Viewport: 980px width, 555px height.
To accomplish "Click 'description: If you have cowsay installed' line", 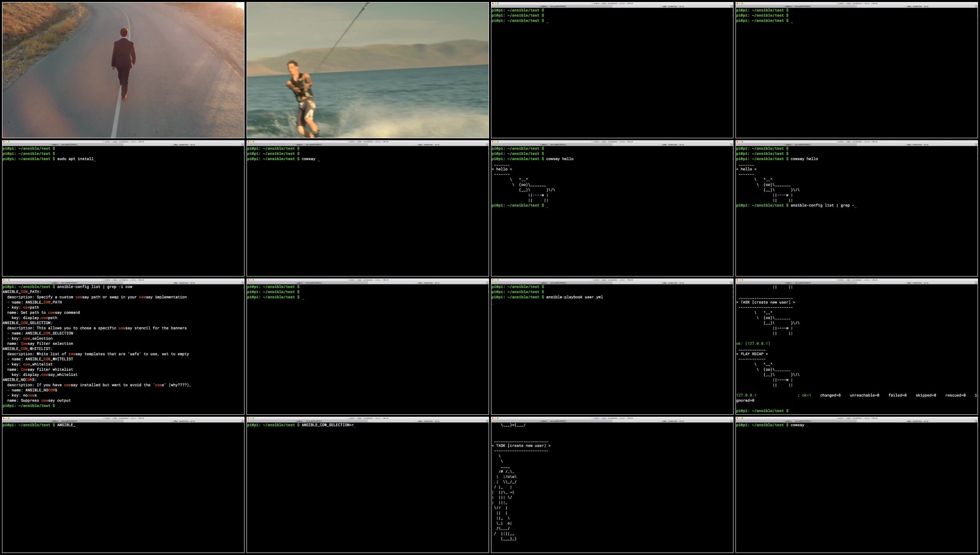I will (x=99, y=385).
